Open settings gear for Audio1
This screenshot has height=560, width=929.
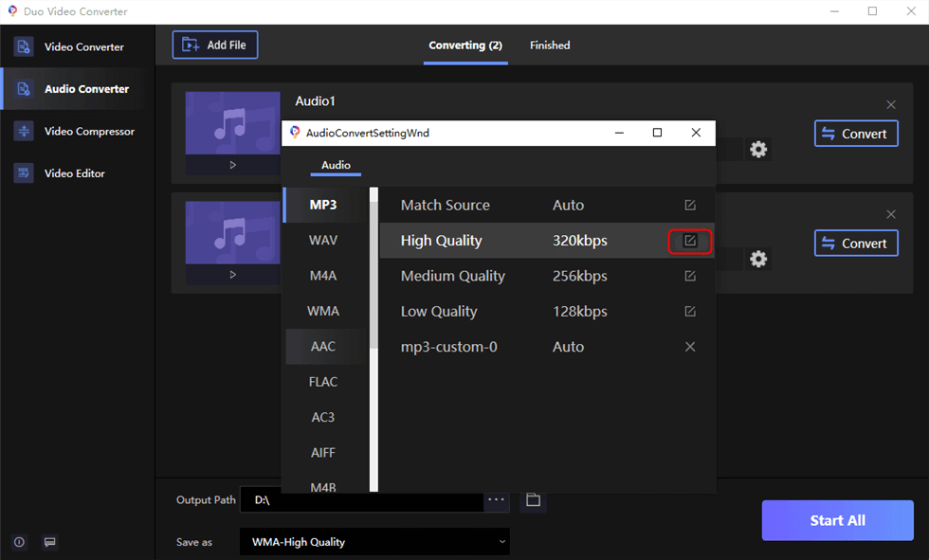[758, 149]
